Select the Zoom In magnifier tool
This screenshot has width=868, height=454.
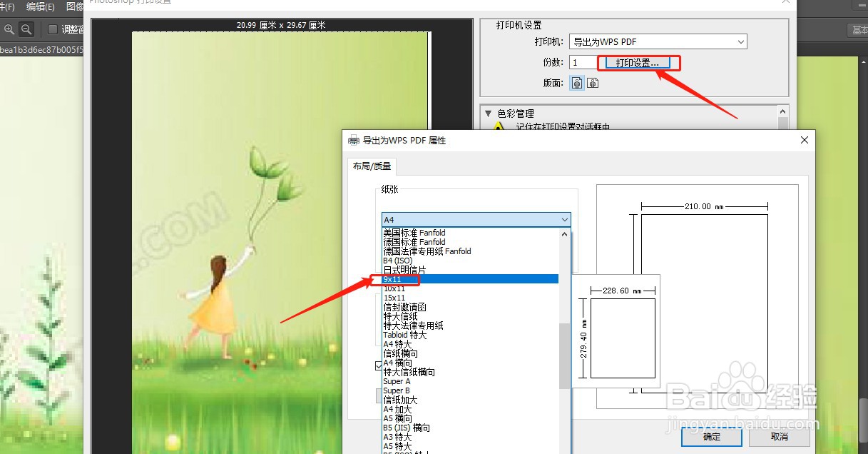pos(9,29)
